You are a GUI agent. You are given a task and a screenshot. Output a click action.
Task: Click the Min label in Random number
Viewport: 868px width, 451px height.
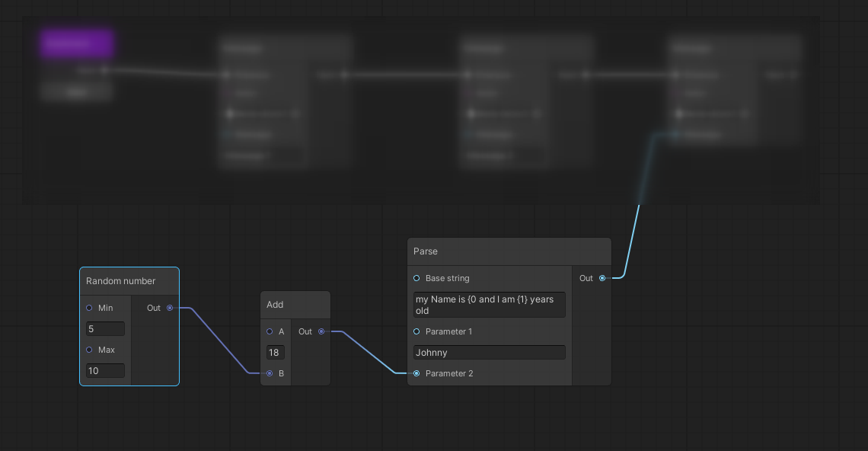pos(105,308)
